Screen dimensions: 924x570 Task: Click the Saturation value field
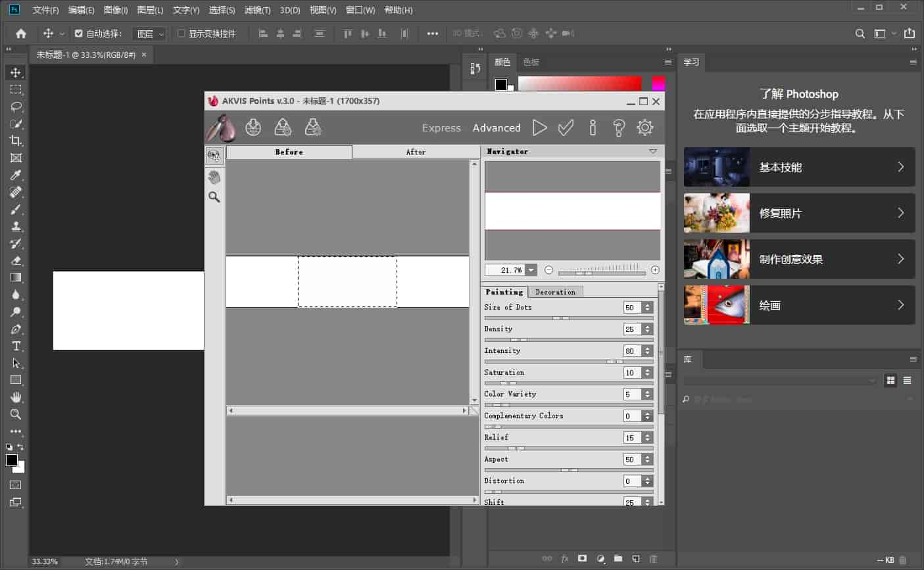point(633,373)
